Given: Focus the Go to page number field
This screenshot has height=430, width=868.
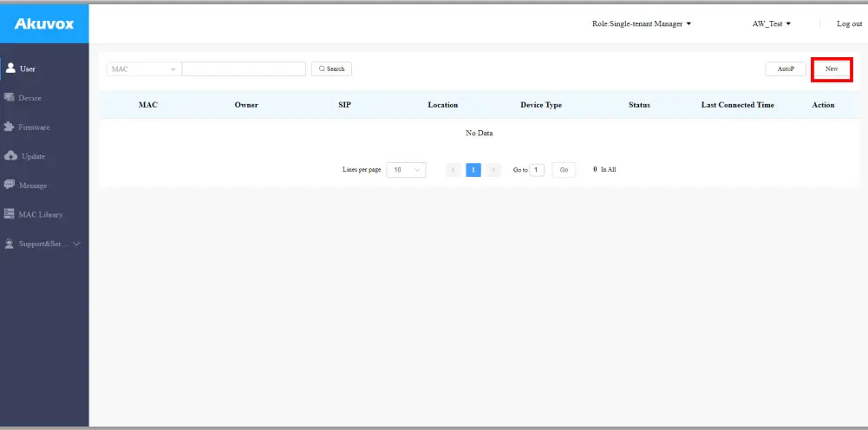Looking at the screenshot, I should coord(537,170).
